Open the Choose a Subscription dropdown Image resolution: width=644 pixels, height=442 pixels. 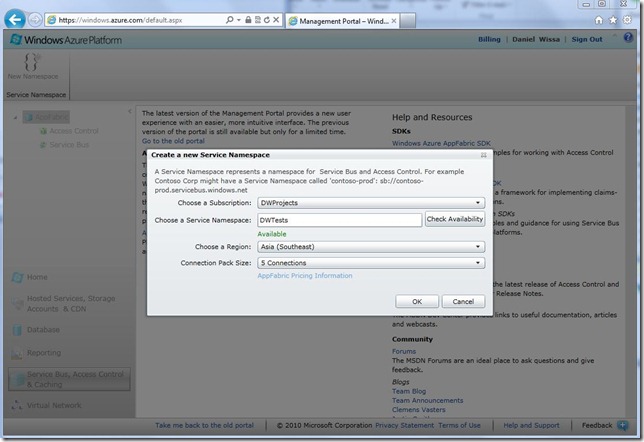point(371,203)
